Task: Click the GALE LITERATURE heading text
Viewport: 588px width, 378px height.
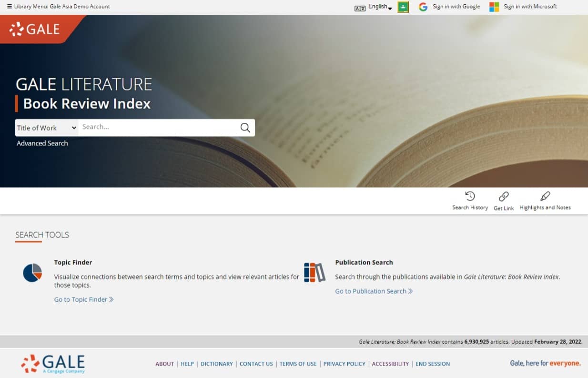Action: coord(84,84)
